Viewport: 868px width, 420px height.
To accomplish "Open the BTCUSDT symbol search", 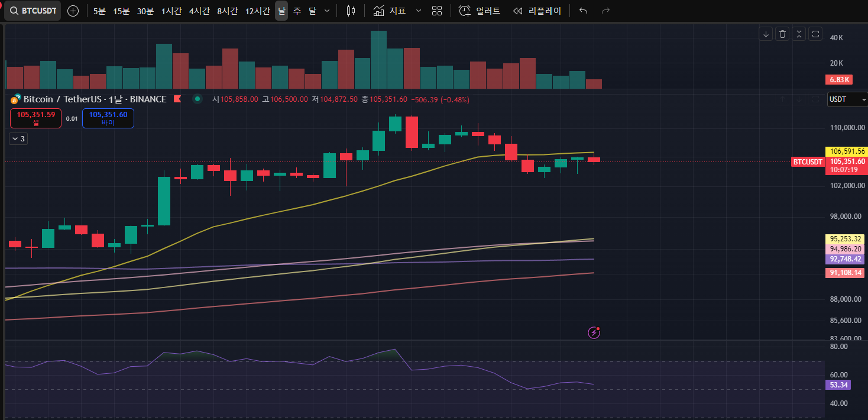I will 33,11.
